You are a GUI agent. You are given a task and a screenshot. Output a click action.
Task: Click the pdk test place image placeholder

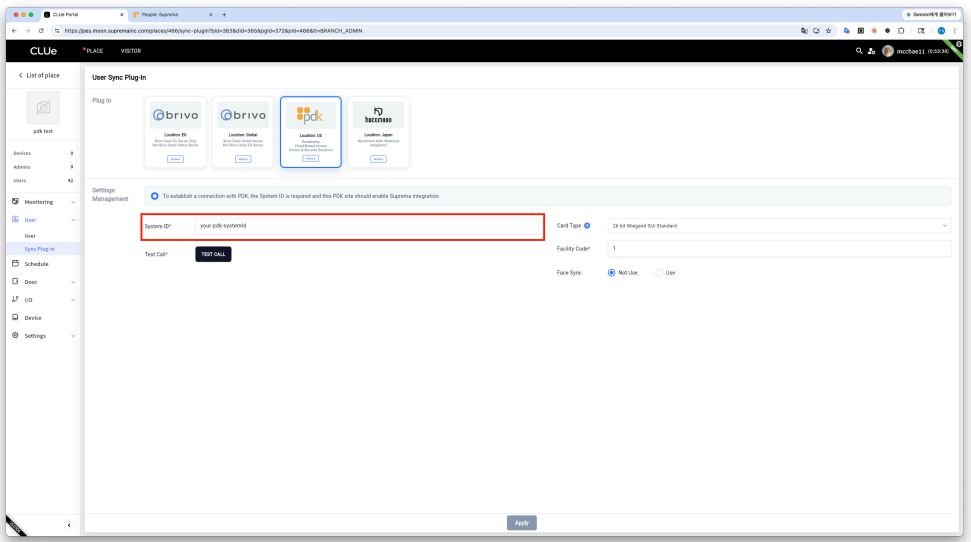click(x=43, y=108)
